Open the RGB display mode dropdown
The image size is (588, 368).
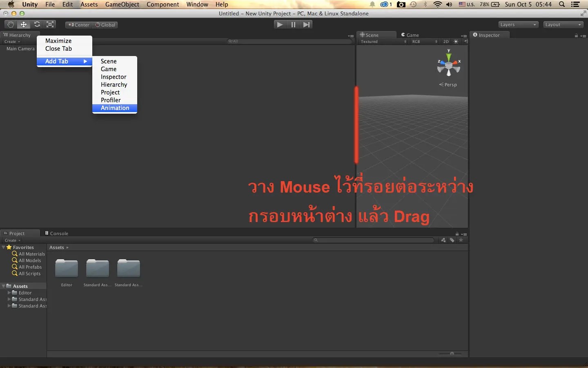pyautogui.click(x=424, y=41)
